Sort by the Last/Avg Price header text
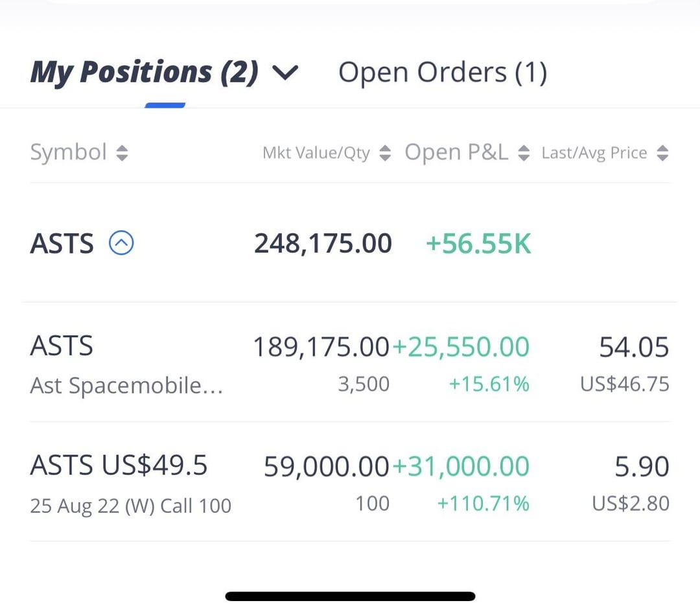This screenshot has width=700, height=616. (x=594, y=153)
